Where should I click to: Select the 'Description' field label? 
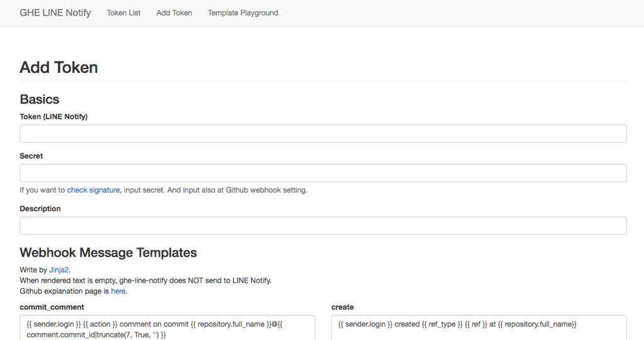(x=40, y=209)
